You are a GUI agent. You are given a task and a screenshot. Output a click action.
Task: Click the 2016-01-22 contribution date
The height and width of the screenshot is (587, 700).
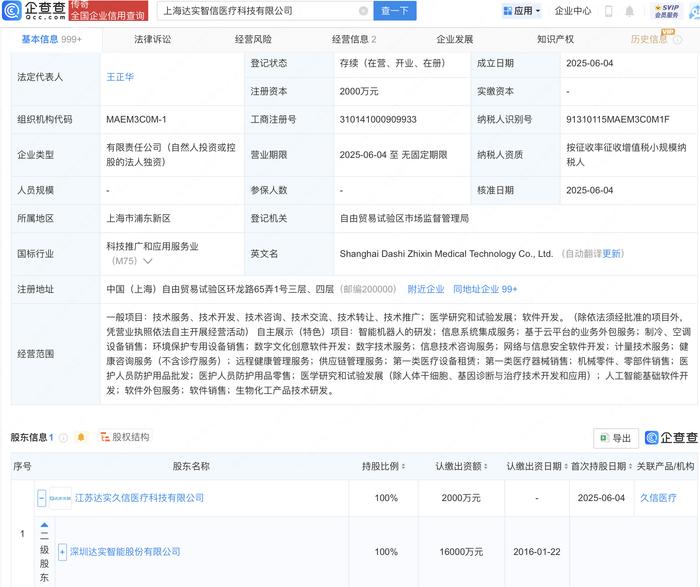[x=537, y=552]
